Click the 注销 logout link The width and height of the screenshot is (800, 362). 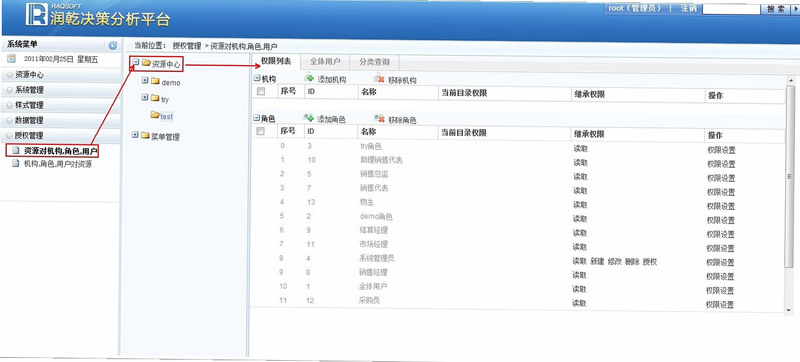click(x=688, y=9)
